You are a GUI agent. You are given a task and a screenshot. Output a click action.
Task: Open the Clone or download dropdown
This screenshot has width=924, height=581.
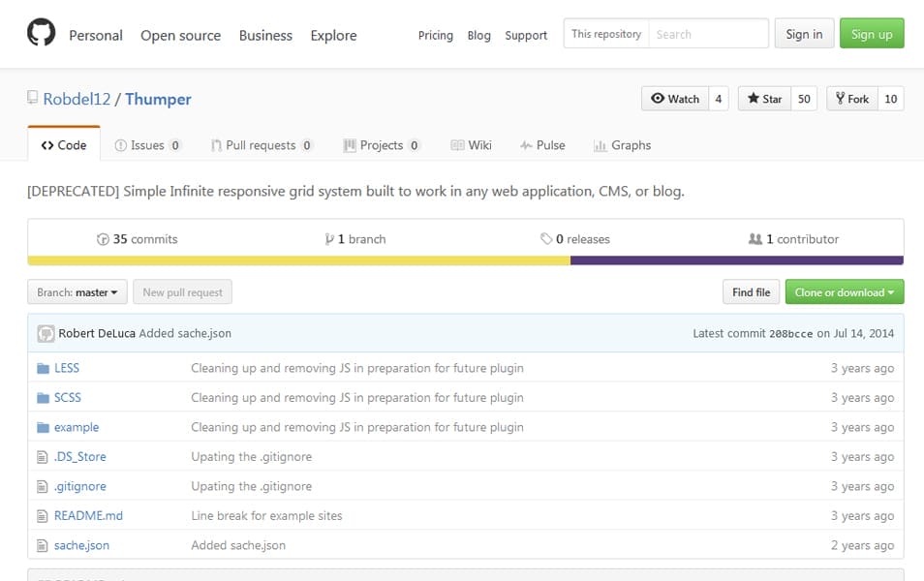[x=844, y=291]
